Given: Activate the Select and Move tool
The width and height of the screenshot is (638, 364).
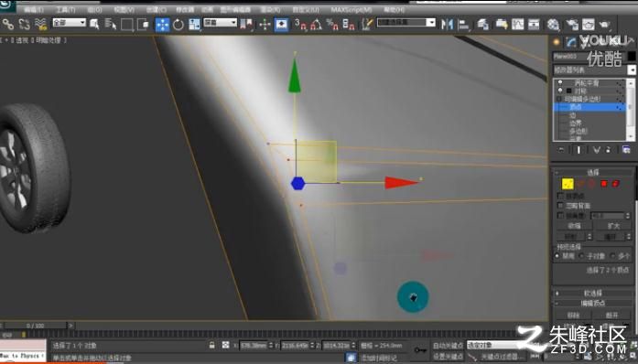Looking at the screenshot, I should pyautogui.click(x=162, y=25).
